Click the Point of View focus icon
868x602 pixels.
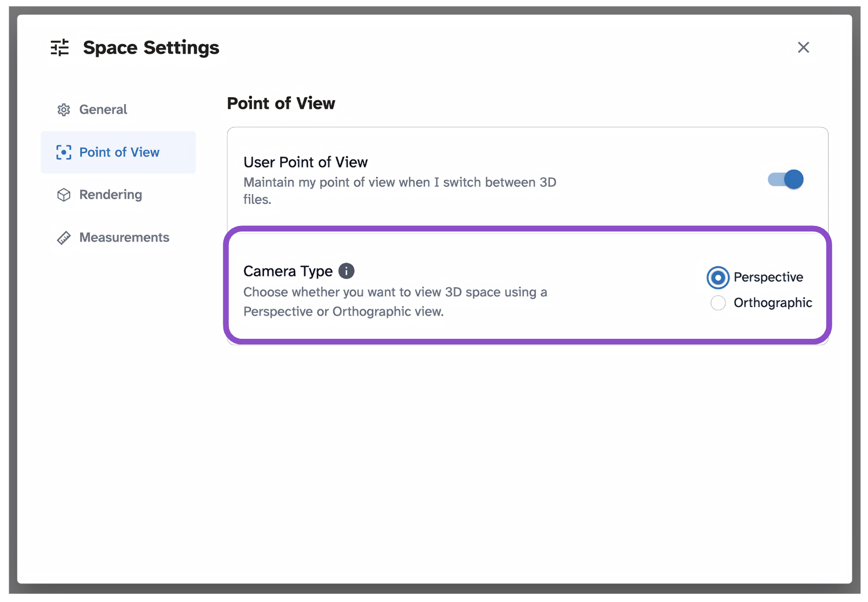tap(63, 152)
